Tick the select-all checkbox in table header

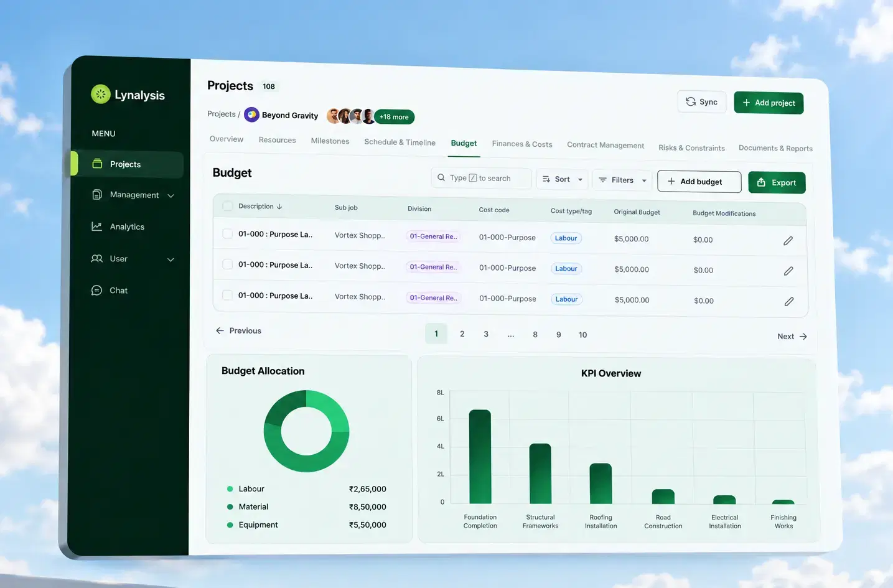click(x=228, y=206)
